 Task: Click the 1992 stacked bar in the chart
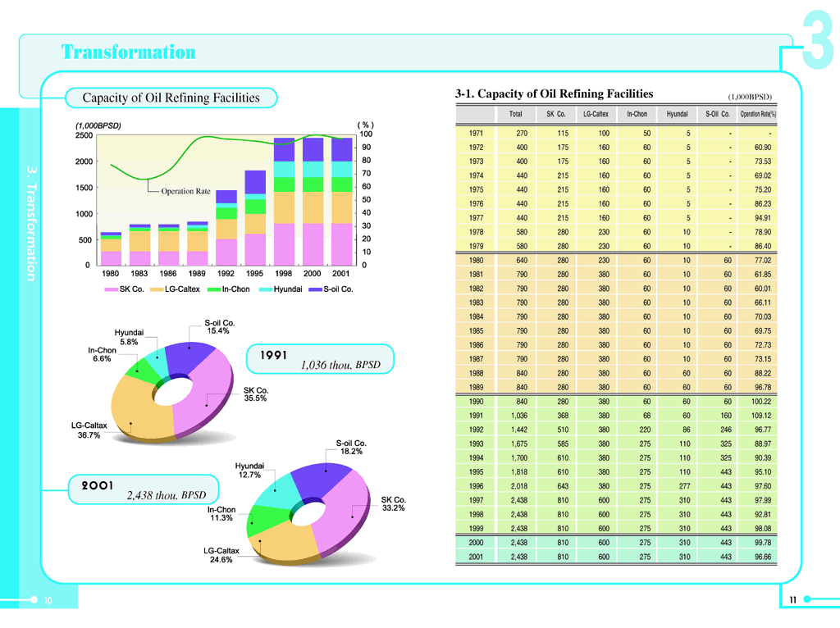click(226, 228)
